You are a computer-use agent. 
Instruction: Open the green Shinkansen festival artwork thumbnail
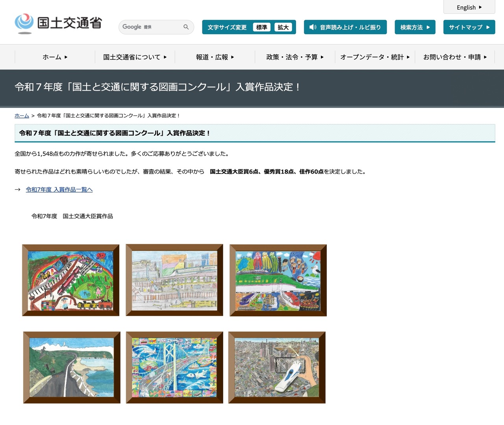tap(278, 280)
